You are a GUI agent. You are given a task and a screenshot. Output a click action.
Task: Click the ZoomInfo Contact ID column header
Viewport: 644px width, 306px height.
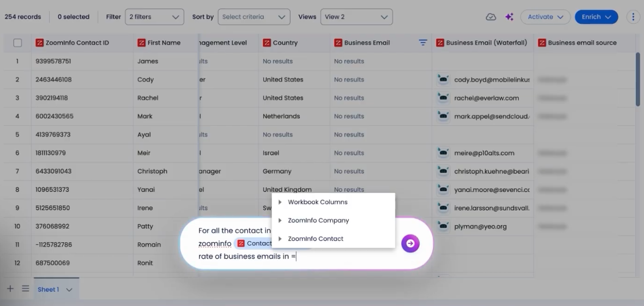pos(82,43)
